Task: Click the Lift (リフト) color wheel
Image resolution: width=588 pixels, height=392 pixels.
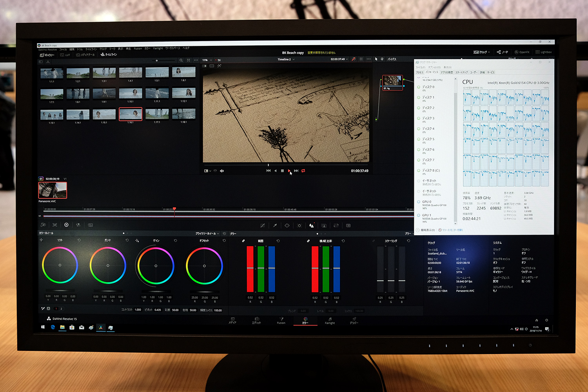Action: (x=60, y=265)
